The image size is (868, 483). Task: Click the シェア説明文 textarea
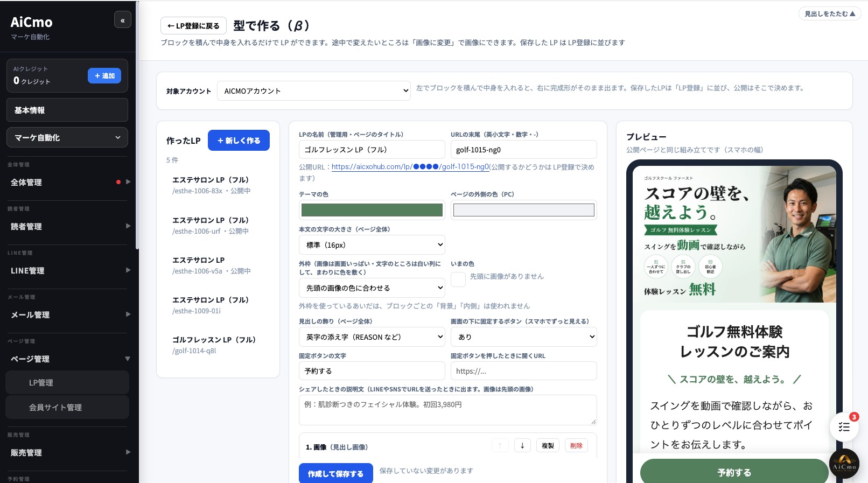coord(448,410)
